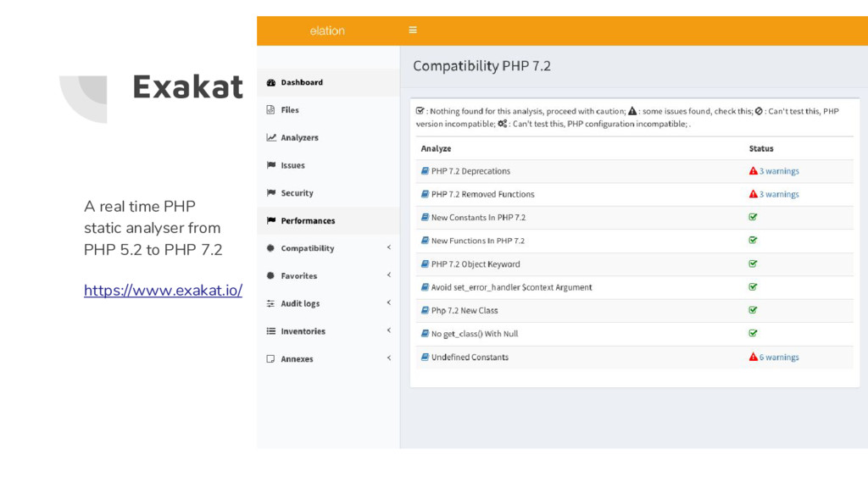Click the hamburger menu toggle icon
Image resolution: width=868 pixels, height=488 pixels.
click(x=413, y=30)
